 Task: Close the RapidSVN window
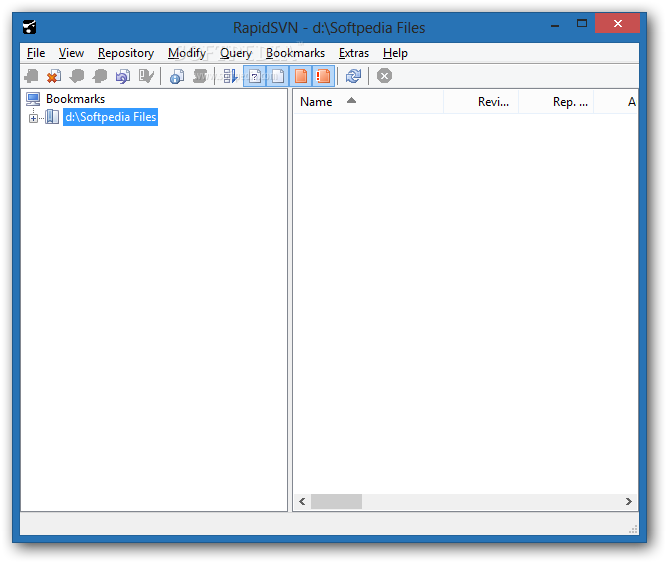618,23
